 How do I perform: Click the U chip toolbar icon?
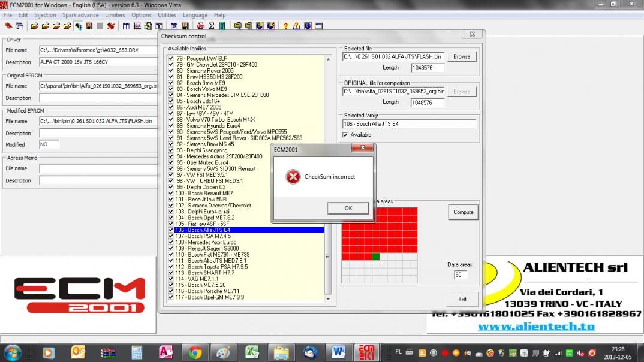260,26
